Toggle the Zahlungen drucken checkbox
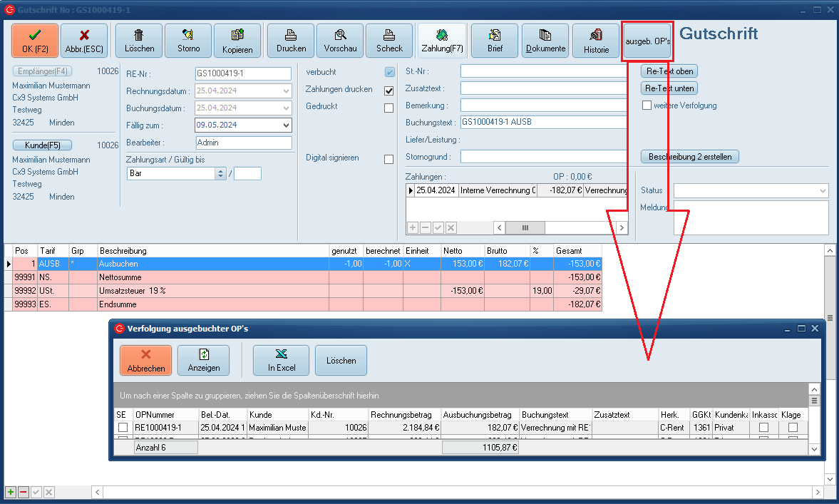This screenshot has width=839, height=504. point(389,91)
